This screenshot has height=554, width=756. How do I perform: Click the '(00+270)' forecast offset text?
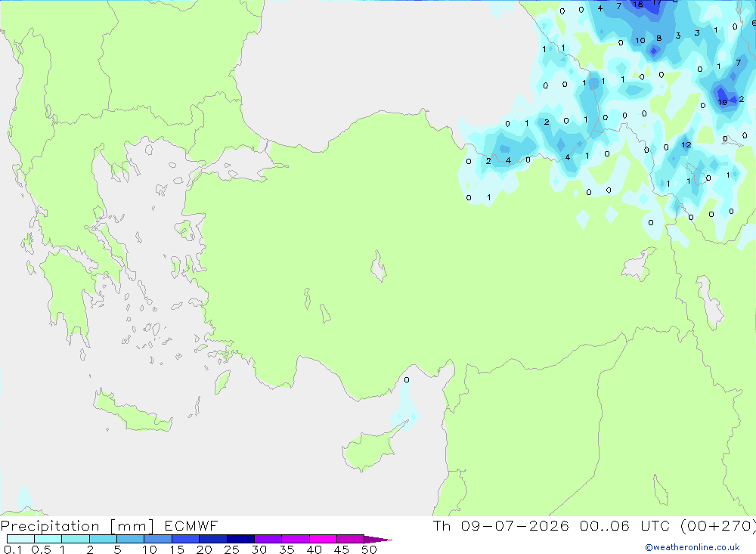tap(718, 525)
